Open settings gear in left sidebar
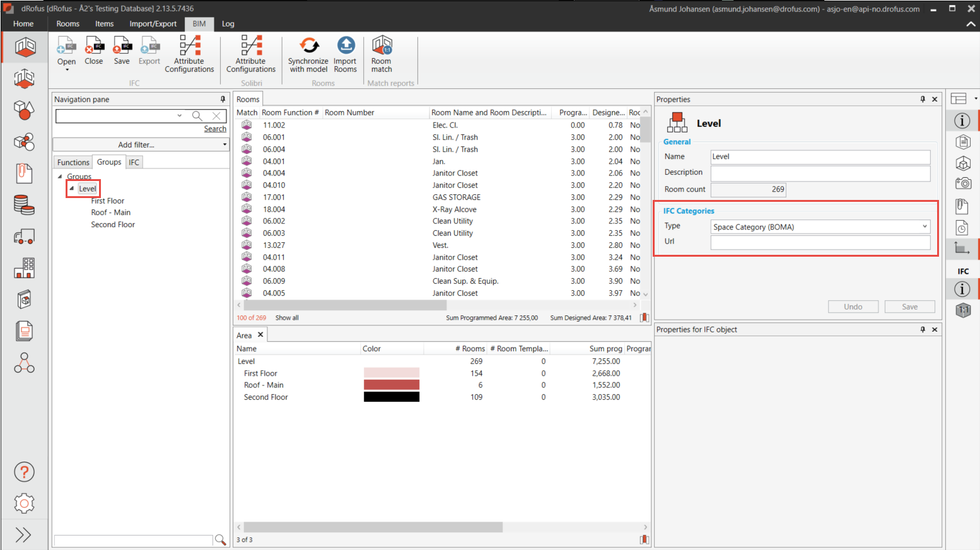The image size is (980, 550). (24, 503)
